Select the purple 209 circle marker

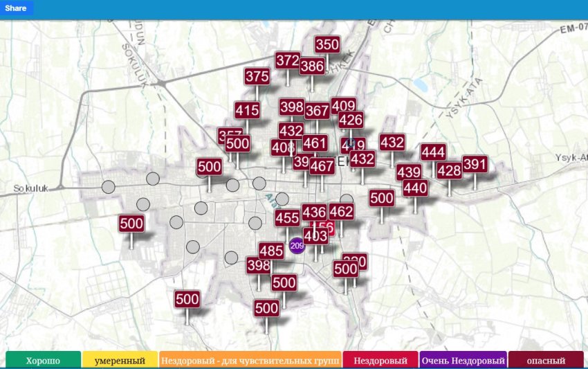tap(297, 245)
